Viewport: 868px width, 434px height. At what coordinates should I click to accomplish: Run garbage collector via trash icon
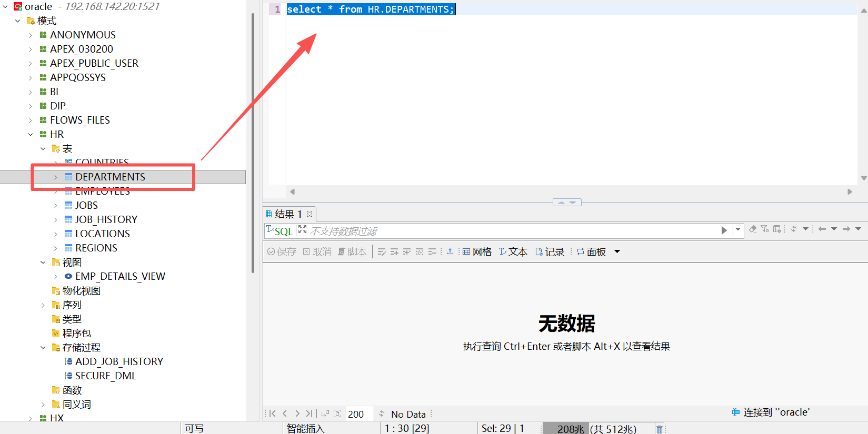(660, 429)
